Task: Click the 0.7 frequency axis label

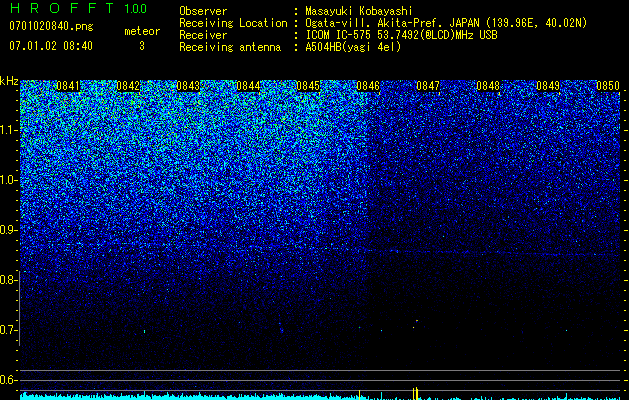Action: tap(7, 330)
